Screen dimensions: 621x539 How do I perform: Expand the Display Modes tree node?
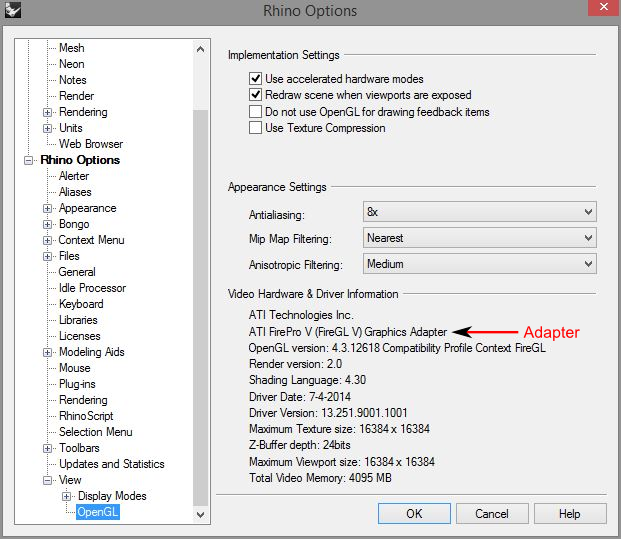[66, 496]
